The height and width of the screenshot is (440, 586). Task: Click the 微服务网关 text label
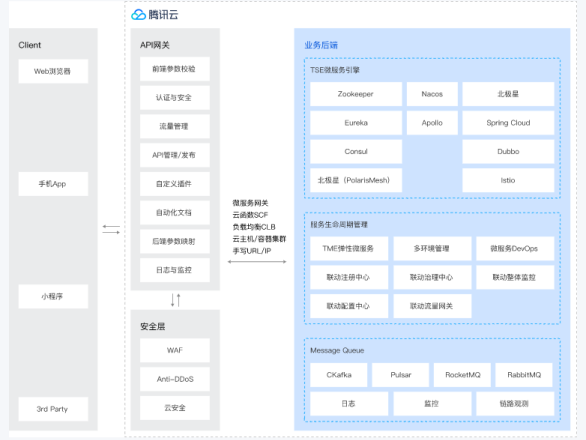pos(250,203)
